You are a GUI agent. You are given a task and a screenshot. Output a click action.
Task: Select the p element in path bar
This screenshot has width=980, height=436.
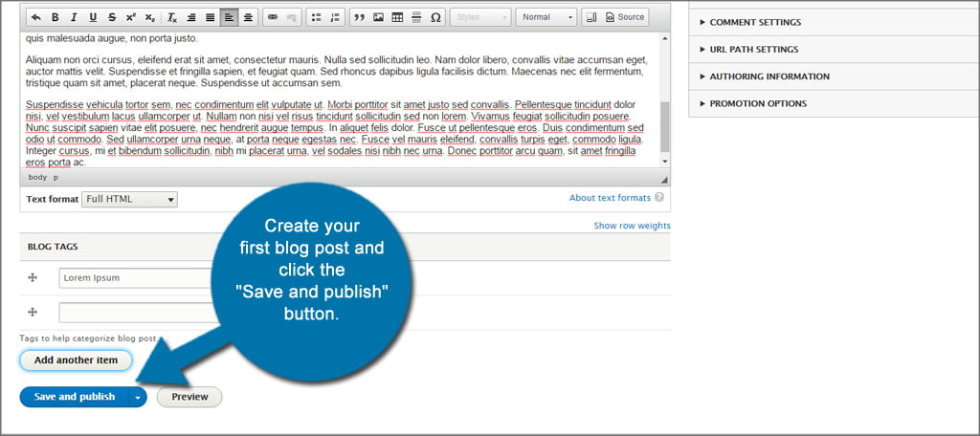tap(56, 178)
